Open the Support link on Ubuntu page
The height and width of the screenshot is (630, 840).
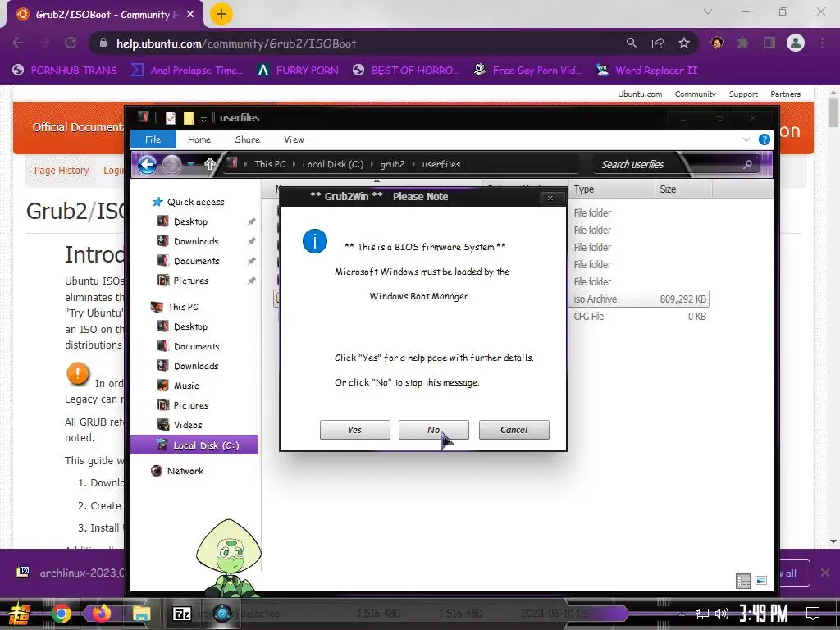[743, 94]
